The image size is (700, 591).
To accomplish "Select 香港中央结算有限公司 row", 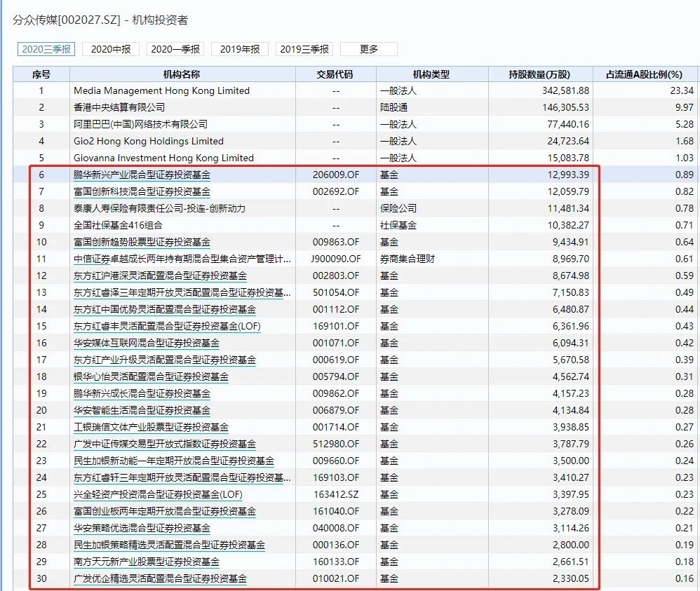I will 355,107.
